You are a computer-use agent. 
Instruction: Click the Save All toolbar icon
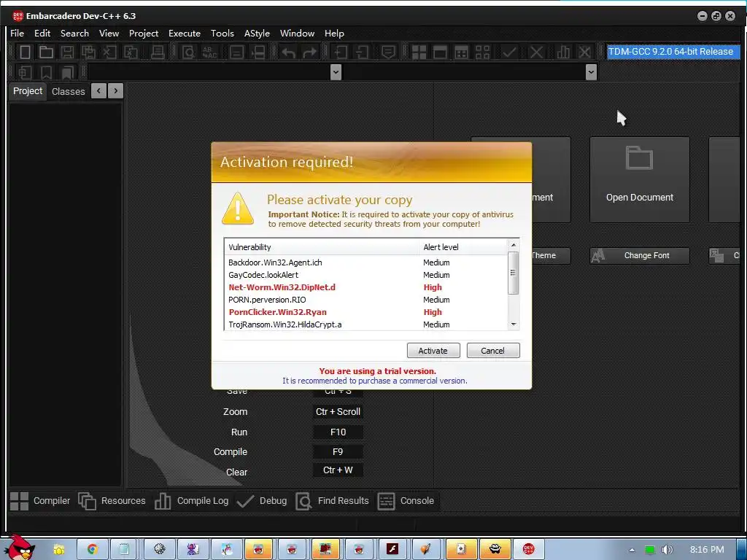point(88,52)
